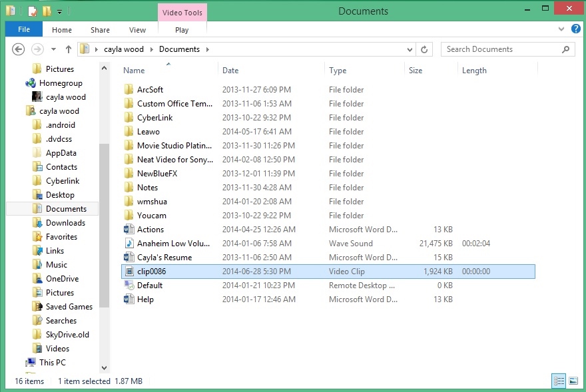Switch to the details view layout icon
The image size is (586, 392).
coord(559,381)
